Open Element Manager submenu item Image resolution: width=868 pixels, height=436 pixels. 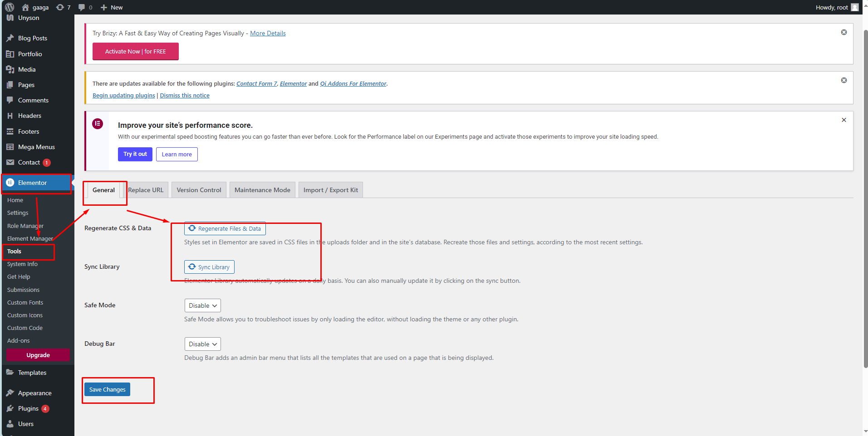tap(30, 238)
